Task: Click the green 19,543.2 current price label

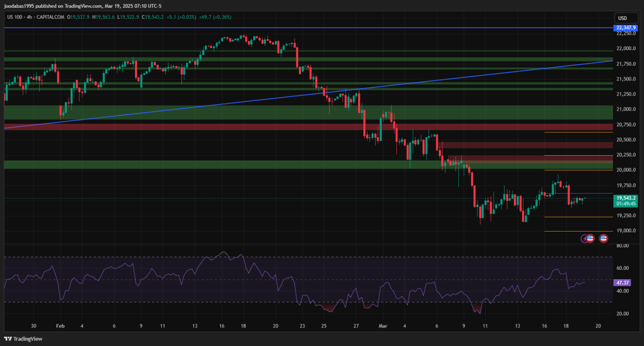Action: pyautogui.click(x=626, y=198)
